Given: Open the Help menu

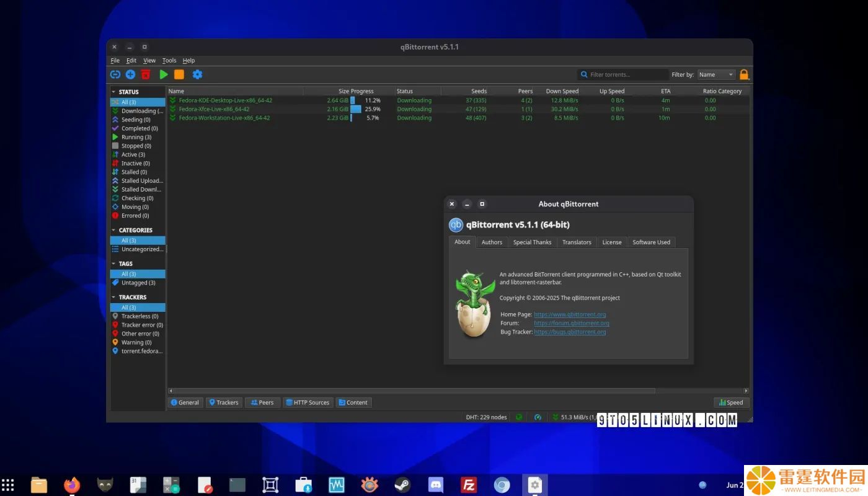Looking at the screenshot, I should pos(188,61).
